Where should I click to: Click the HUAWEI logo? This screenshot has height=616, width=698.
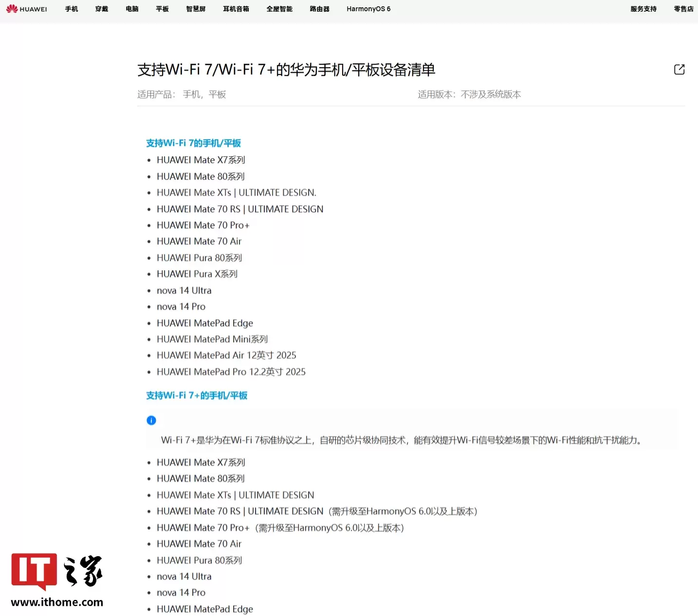(x=27, y=8)
